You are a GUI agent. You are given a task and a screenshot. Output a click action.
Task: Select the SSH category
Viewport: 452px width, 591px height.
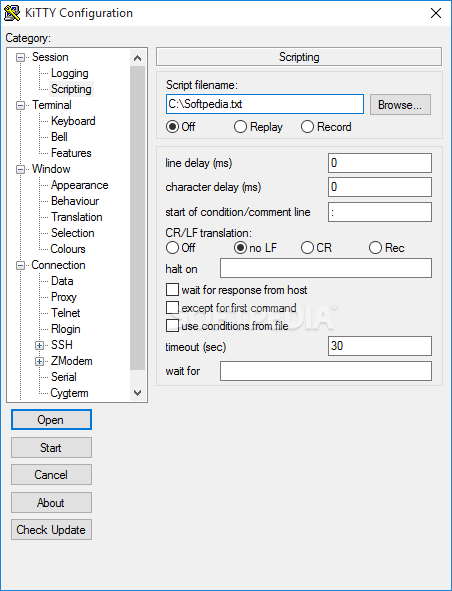click(62, 345)
